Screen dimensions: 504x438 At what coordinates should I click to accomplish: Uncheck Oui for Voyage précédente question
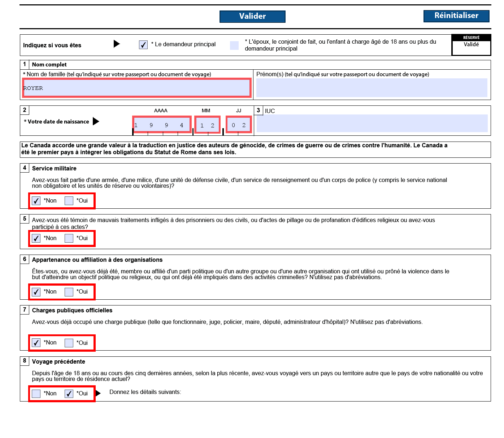[69, 394]
